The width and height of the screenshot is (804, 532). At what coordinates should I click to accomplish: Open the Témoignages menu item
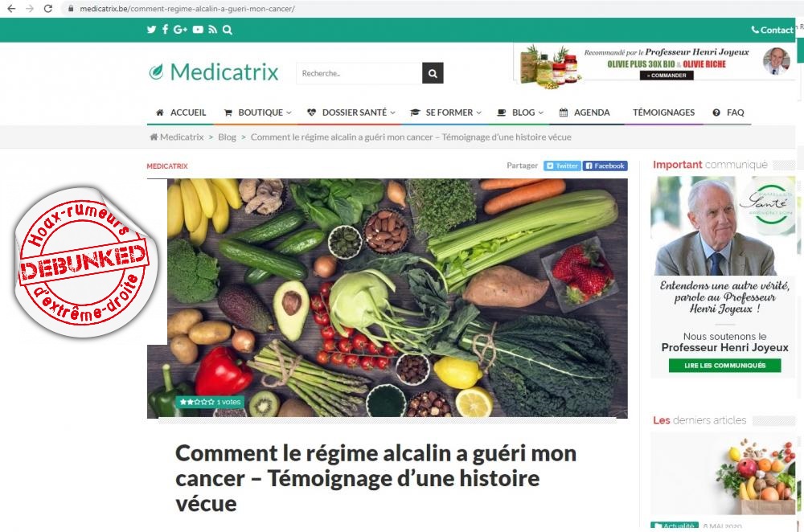pos(663,113)
